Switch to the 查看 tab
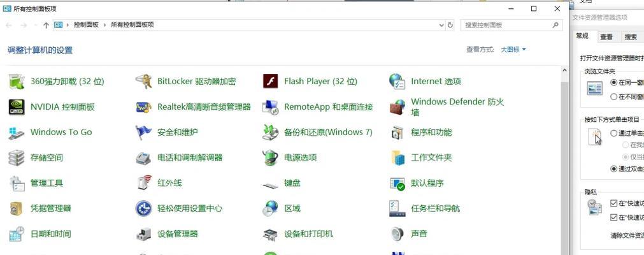 [606, 37]
